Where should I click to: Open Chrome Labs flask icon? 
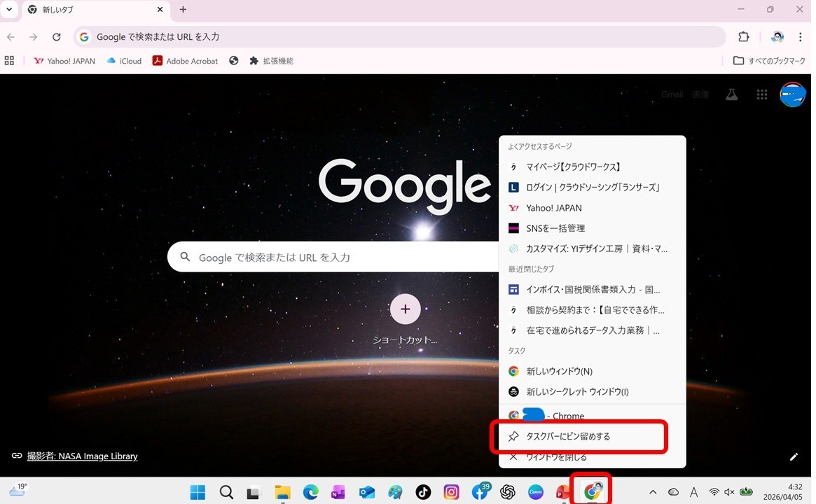tap(732, 94)
